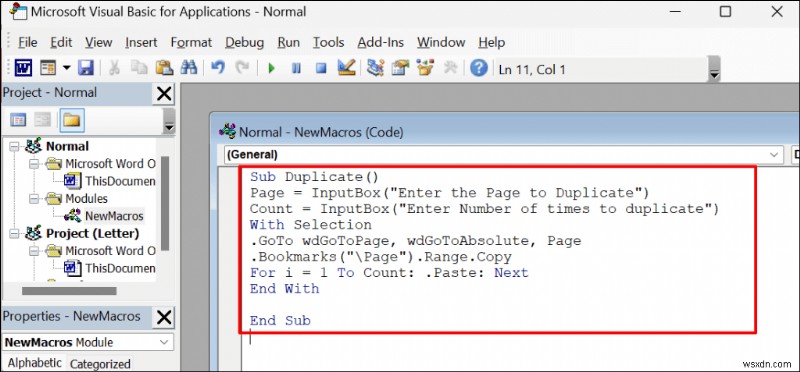This screenshot has width=800, height=372.
Task: Click the Toolbox wrench icon
Action: (450, 67)
